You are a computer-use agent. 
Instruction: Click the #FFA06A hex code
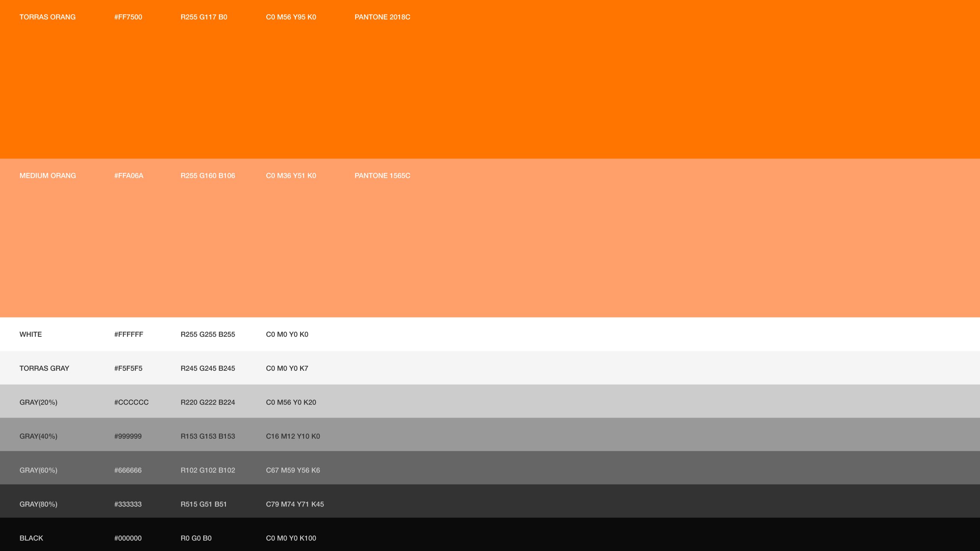[129, 176]
